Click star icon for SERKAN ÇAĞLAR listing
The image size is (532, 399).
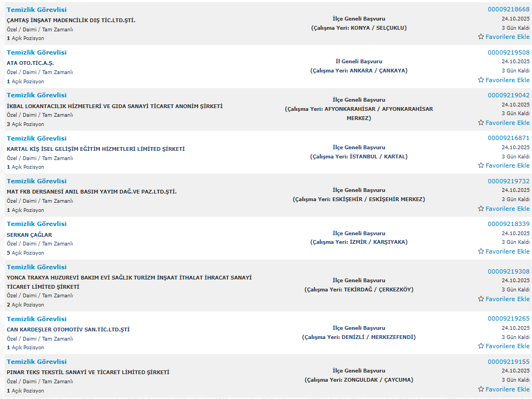[481, 251]
